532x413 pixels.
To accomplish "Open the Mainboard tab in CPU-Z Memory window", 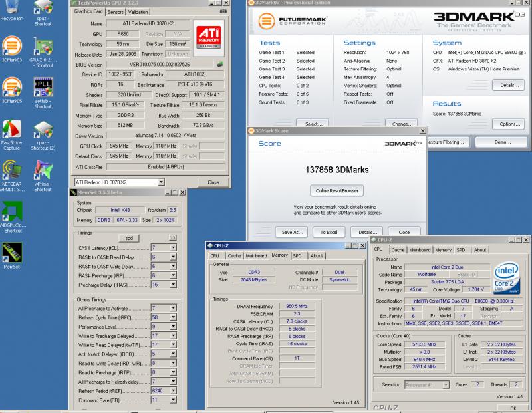I will 257,256.
